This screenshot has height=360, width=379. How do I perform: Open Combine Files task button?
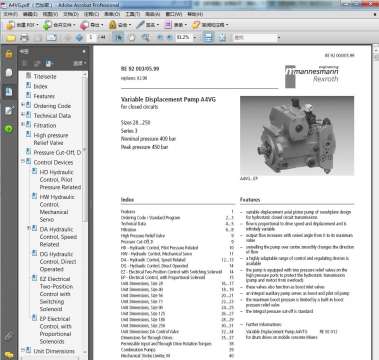[59, 25]
